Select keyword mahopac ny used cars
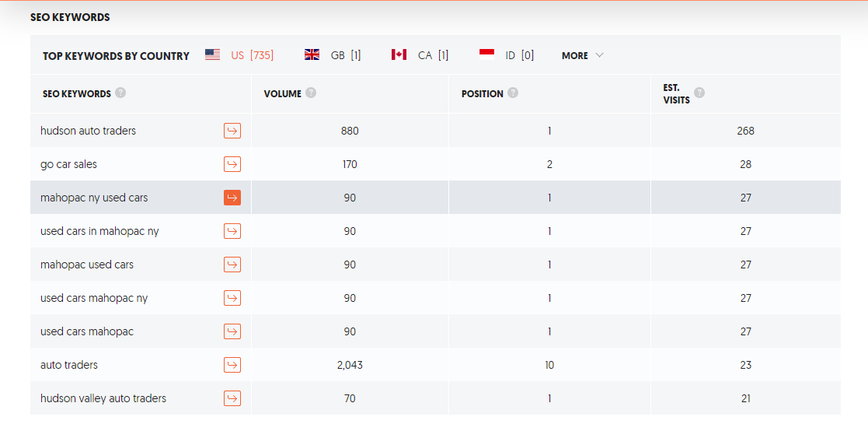 [94, 198]
